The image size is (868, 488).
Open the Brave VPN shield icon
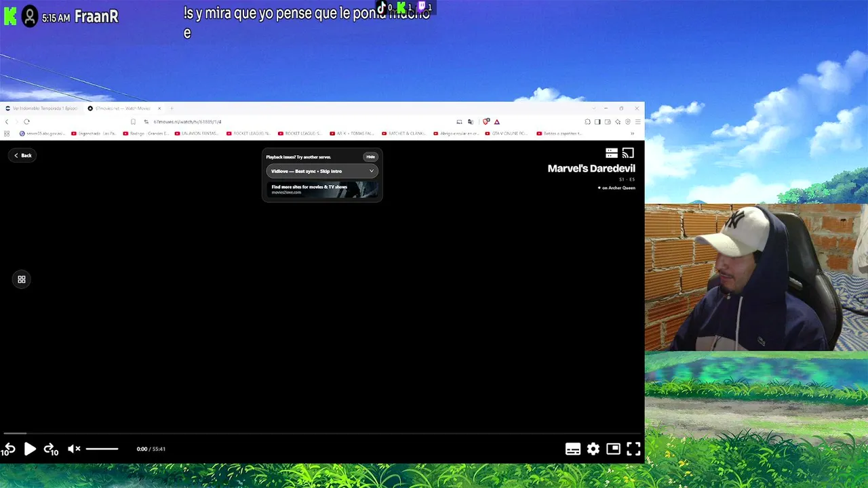[628, 122]
